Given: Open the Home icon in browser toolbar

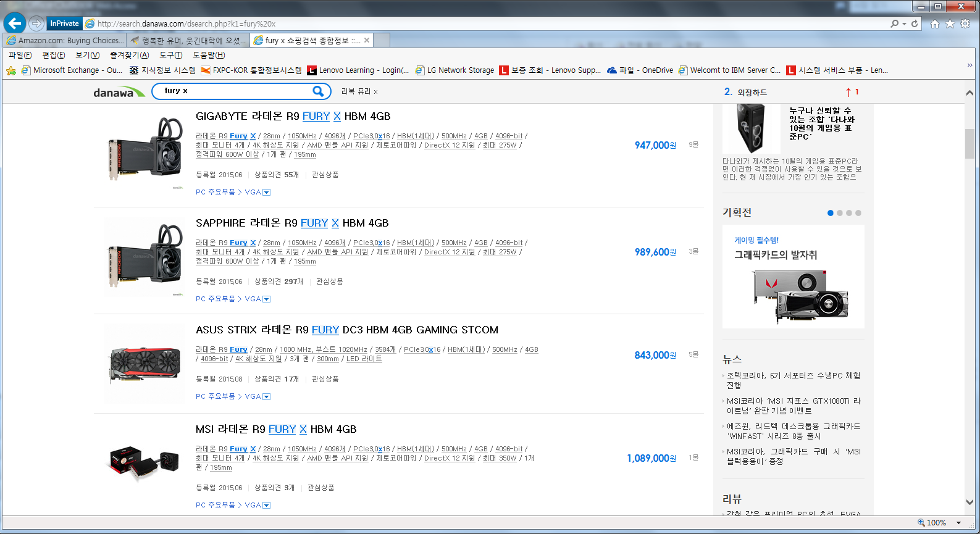Looking at the screenshot, I should [935, 23].
